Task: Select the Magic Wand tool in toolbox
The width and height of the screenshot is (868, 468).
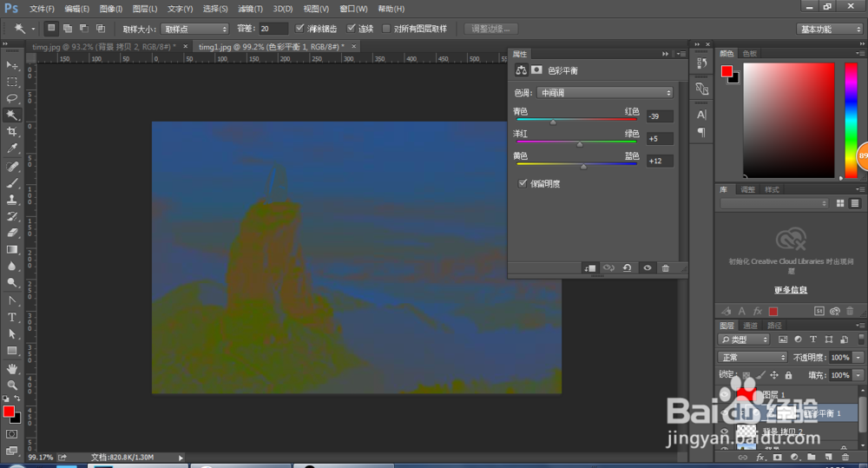Action: pyautogui.click(x=11, y=115)
